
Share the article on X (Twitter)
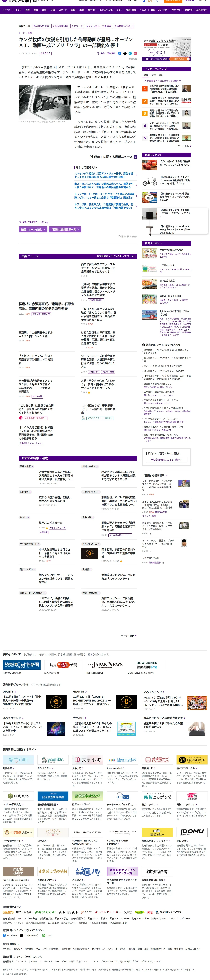[x=125, y=54]
